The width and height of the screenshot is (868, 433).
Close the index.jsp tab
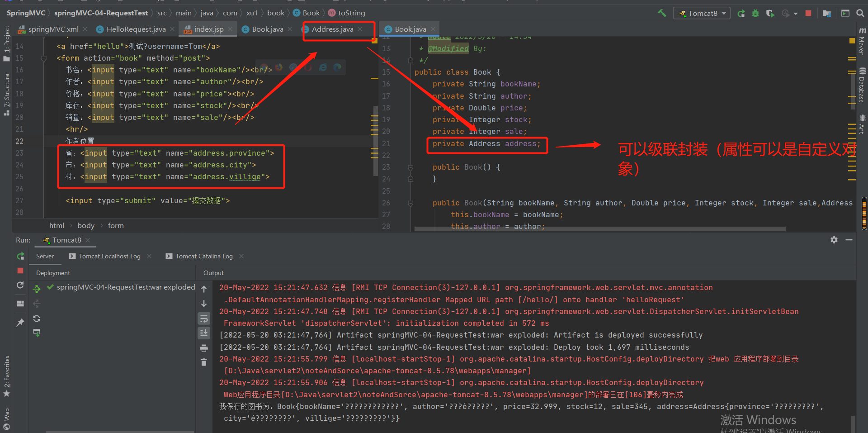(230, 29)
